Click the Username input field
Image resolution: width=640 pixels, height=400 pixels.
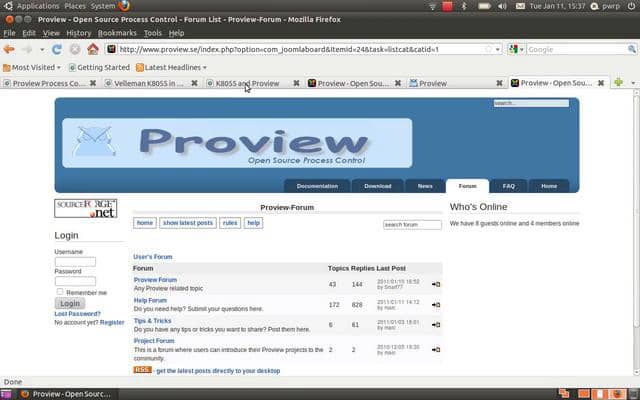[x=75, y=262]
